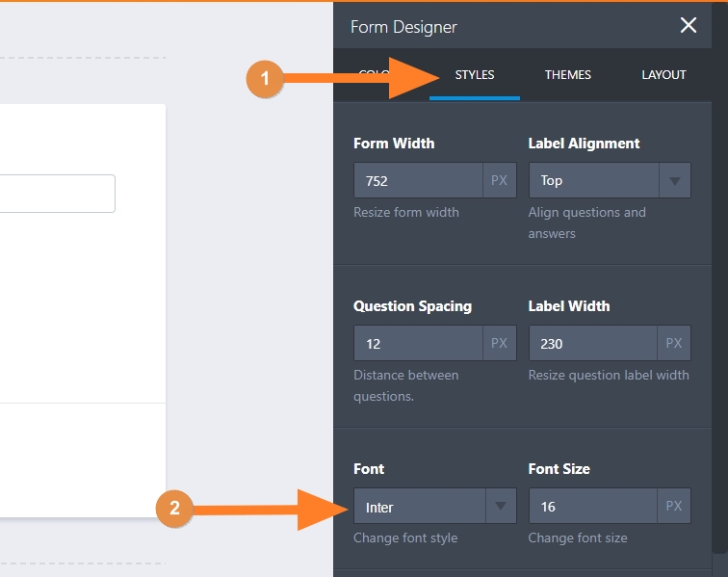Close the Form Designer panel
This screenshot has height=577, width=728.
(688, 26)
